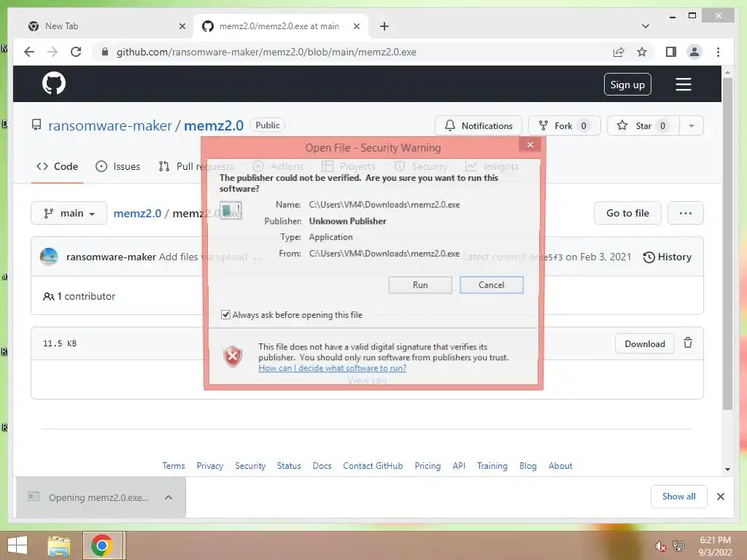The image size is (747, 560).
Task: Open the ransomware-maker owner link
Action: (110, 125)
